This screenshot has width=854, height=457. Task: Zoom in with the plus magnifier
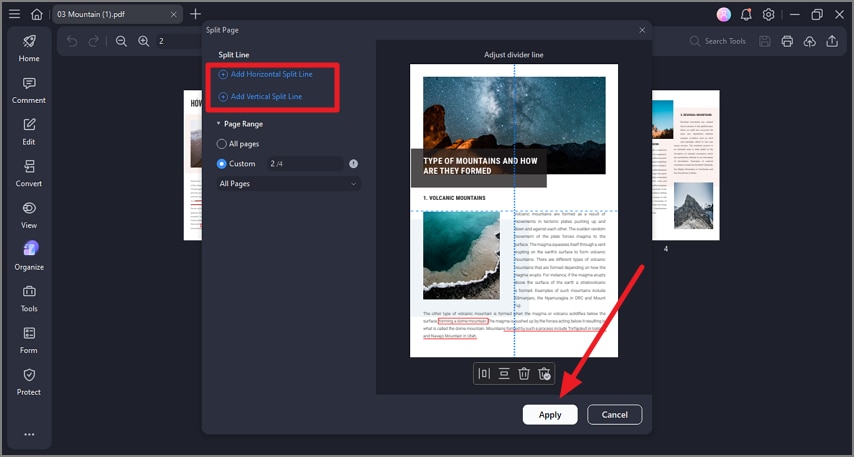click(x=143, y=41)
